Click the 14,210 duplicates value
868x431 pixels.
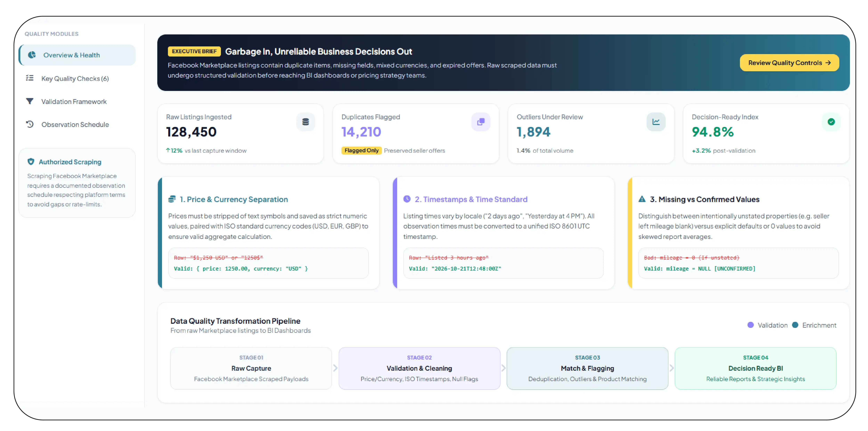click(361, 132)
